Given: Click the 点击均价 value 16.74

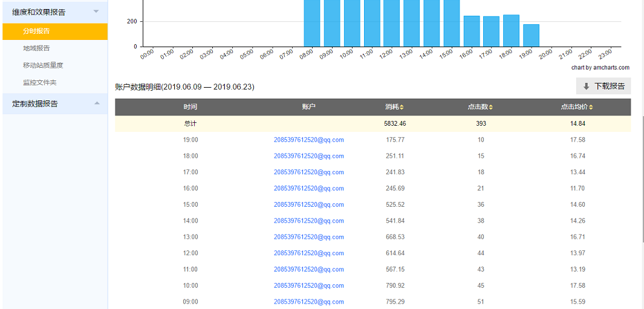Looking at the screenshot, I should [577, 156].
